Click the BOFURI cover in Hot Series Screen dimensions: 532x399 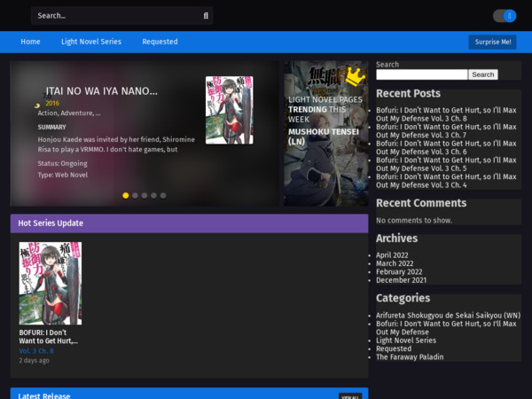pyautogui.click(x=51, y=284)
